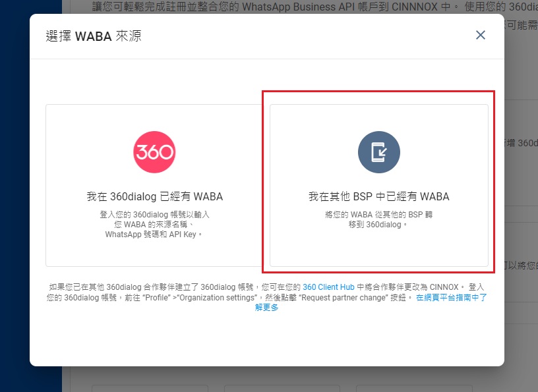The width and height of the screenshot is (538, 392).
Task: Open the 360 Client Hub link
Action: click(x=328, y=287)
